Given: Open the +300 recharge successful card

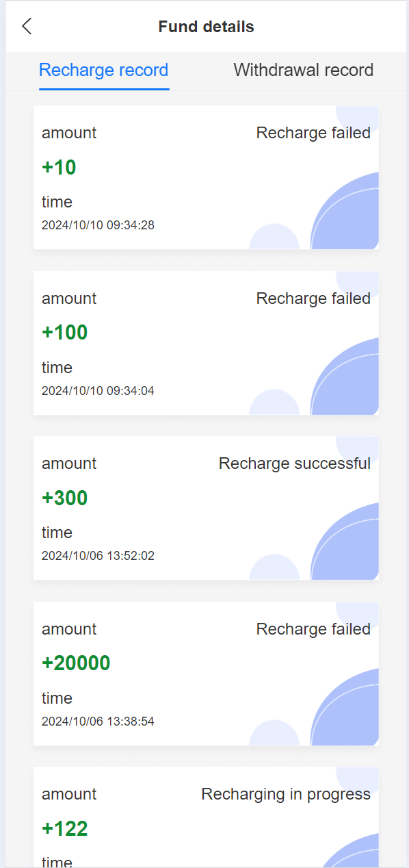Looking at the screenshot, I should point(206,509).
